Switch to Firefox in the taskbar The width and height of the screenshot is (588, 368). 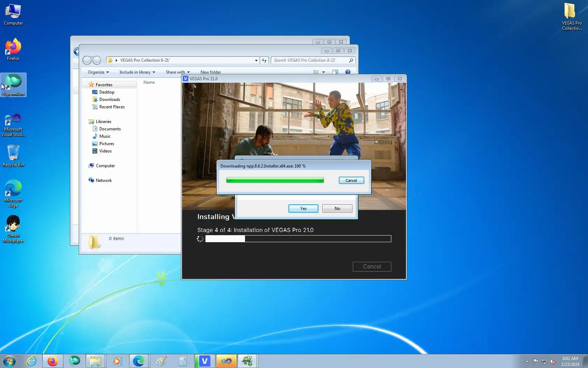(52, 361)
